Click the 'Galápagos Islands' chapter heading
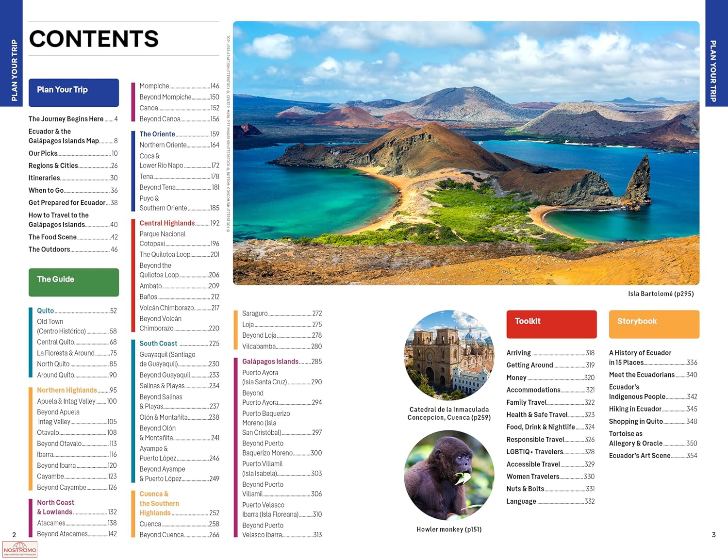This screenshot has height=560, width=728. point(282,362)
